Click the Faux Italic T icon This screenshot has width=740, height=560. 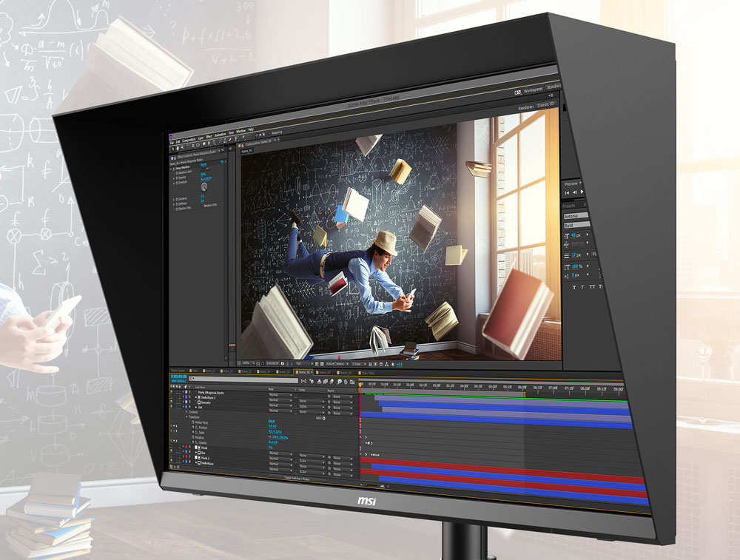pyautogui.click(x=583, y=286)
